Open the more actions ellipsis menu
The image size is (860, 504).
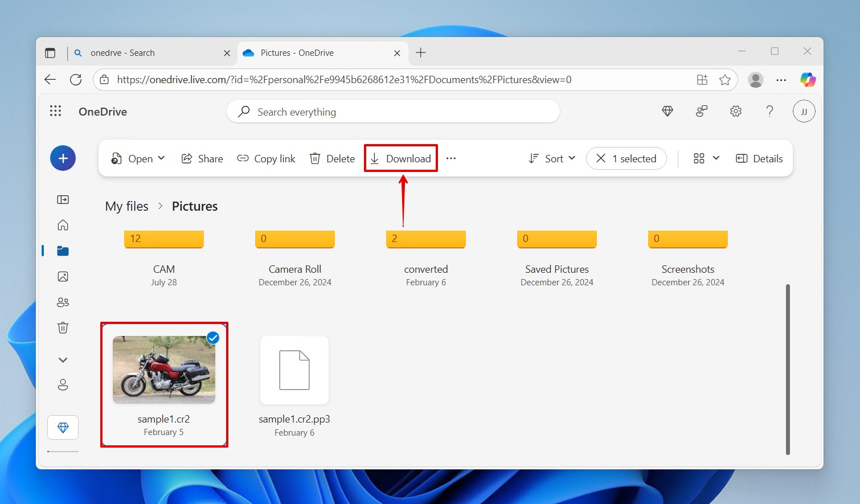[x=451, y=158]
